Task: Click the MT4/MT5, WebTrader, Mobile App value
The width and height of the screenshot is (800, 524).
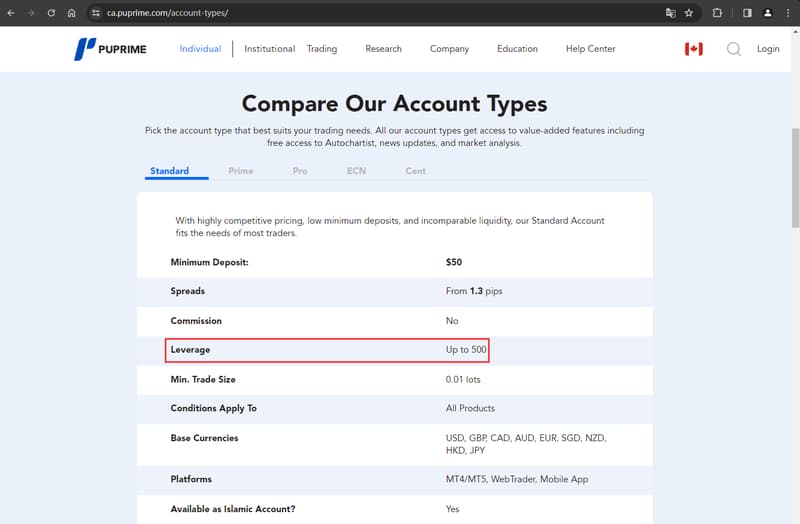Action: pos(517,480)
